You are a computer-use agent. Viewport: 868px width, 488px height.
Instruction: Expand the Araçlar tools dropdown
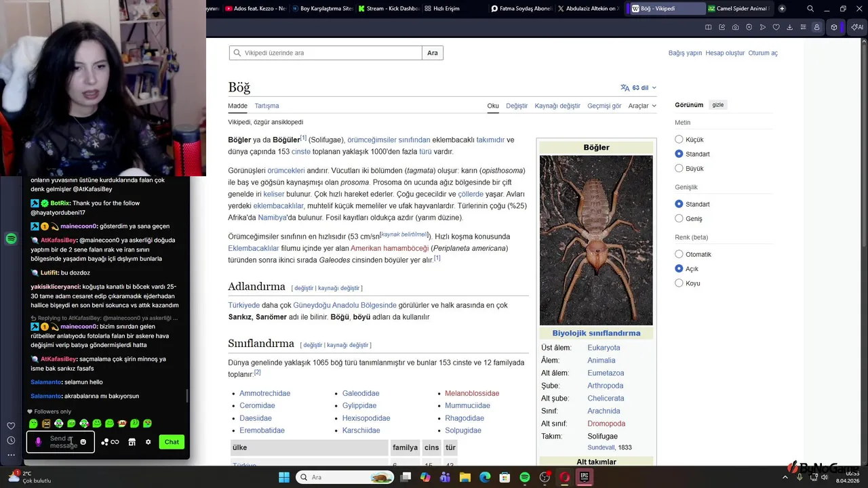(x=642, y=106)
